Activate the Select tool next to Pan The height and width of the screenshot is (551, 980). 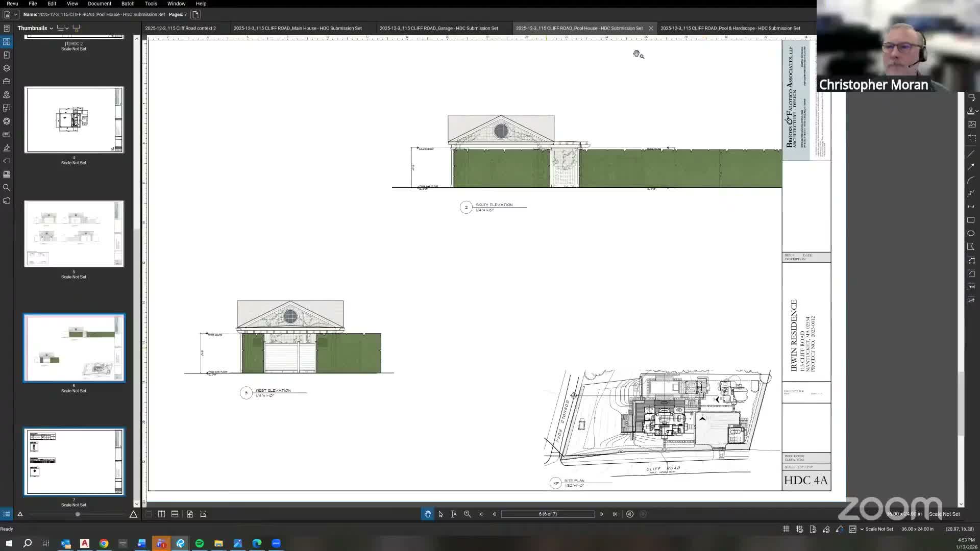click(441, 514)
